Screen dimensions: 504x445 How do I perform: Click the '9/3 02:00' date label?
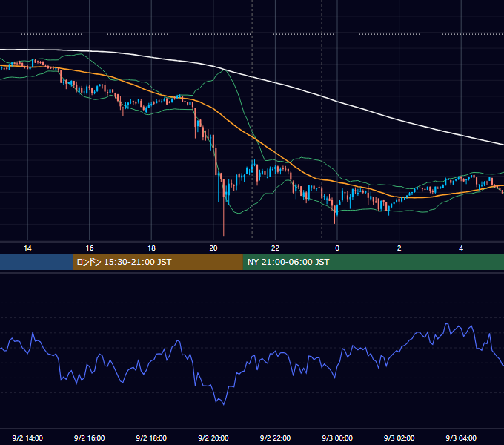pyautogui.click(x=399, y=438)
